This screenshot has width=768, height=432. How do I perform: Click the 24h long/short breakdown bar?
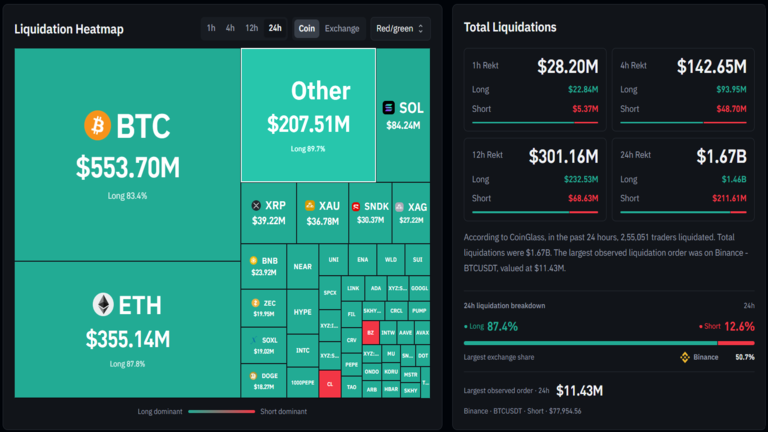pyautogui.click(x=609, y=343)
